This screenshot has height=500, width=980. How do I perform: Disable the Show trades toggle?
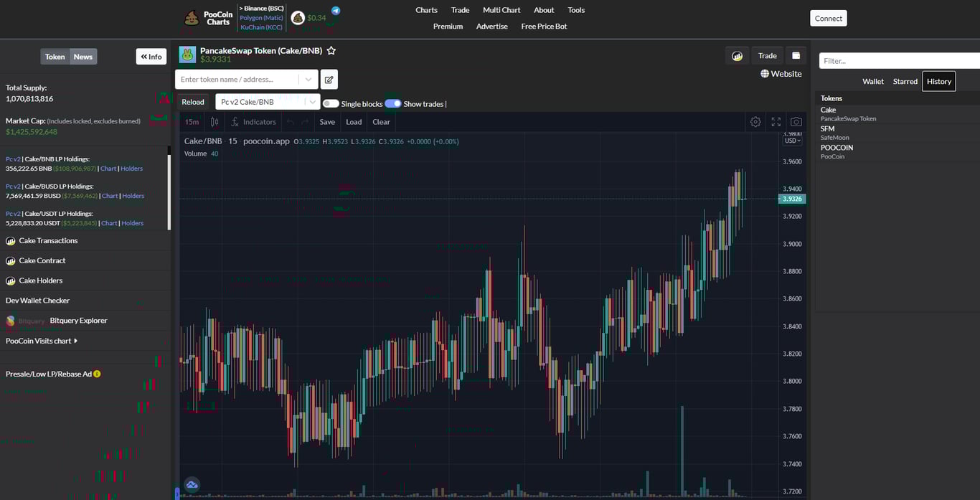393,103
